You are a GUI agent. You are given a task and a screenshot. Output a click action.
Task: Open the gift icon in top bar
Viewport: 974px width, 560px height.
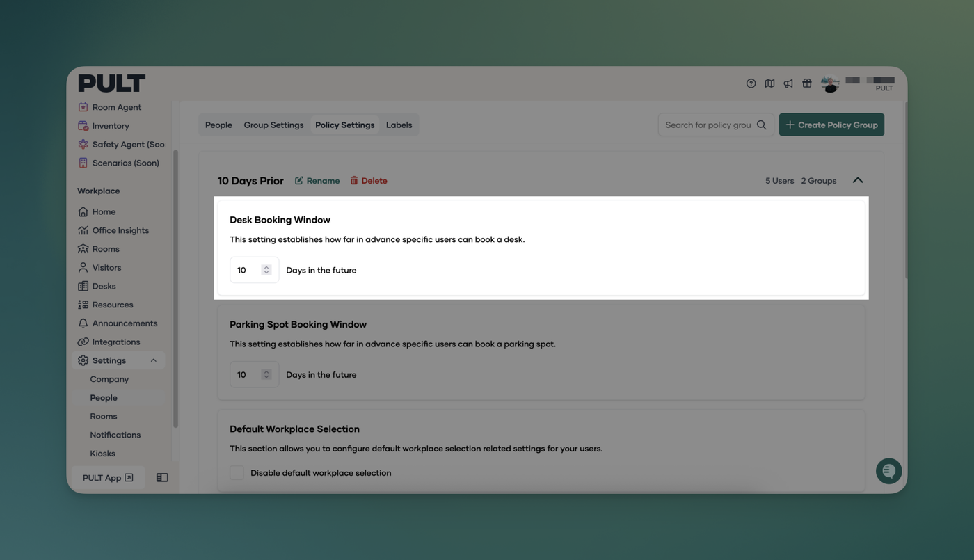tap(807, 83)
